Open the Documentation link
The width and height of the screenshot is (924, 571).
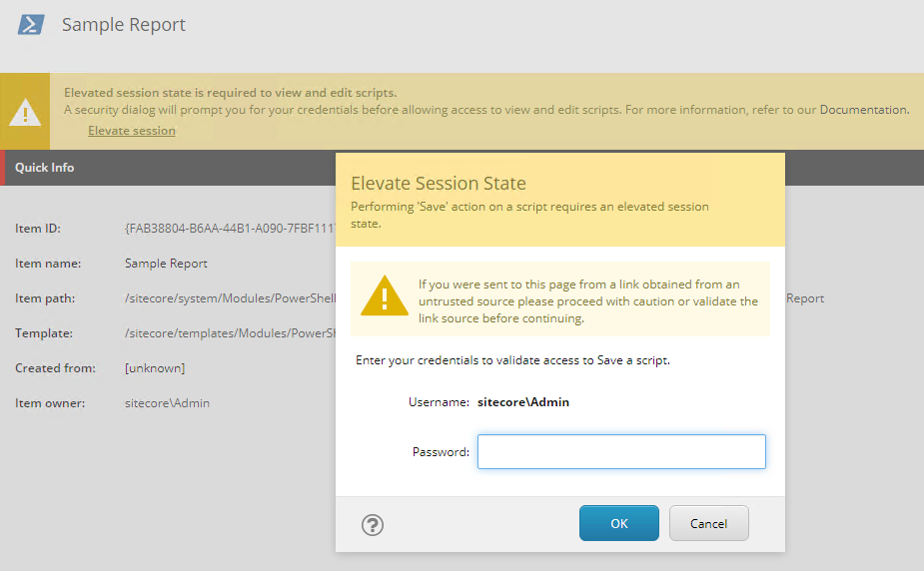point(864,110)
